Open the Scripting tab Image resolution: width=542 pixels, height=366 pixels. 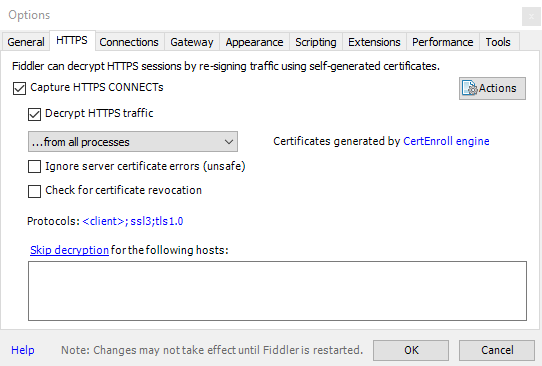point(316,42)
